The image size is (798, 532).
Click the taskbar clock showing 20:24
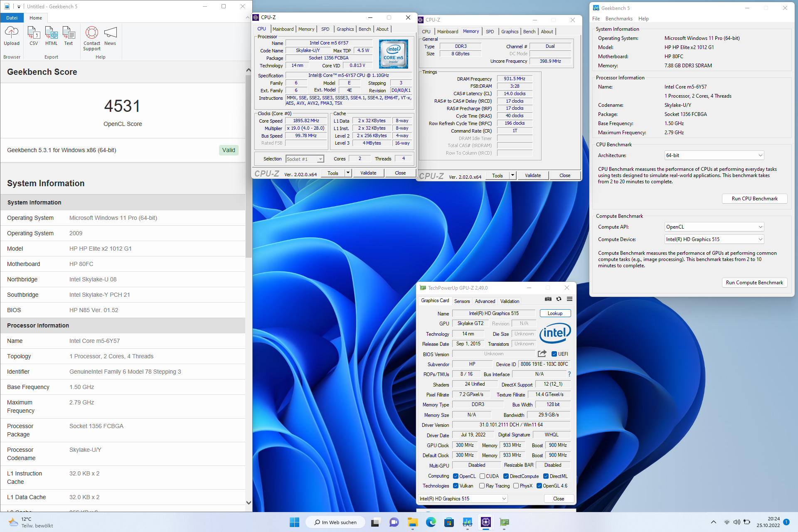coord(768,522)
